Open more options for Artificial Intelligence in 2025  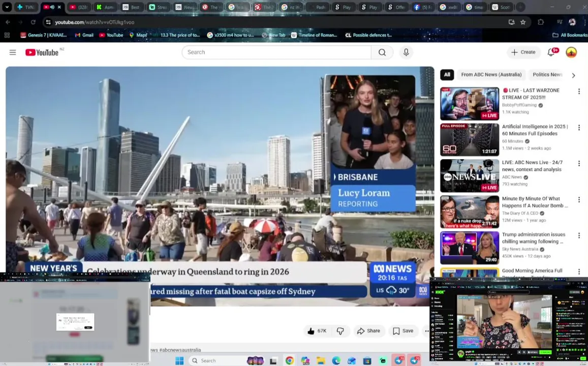pyautogui.click(x=579, y=128)
